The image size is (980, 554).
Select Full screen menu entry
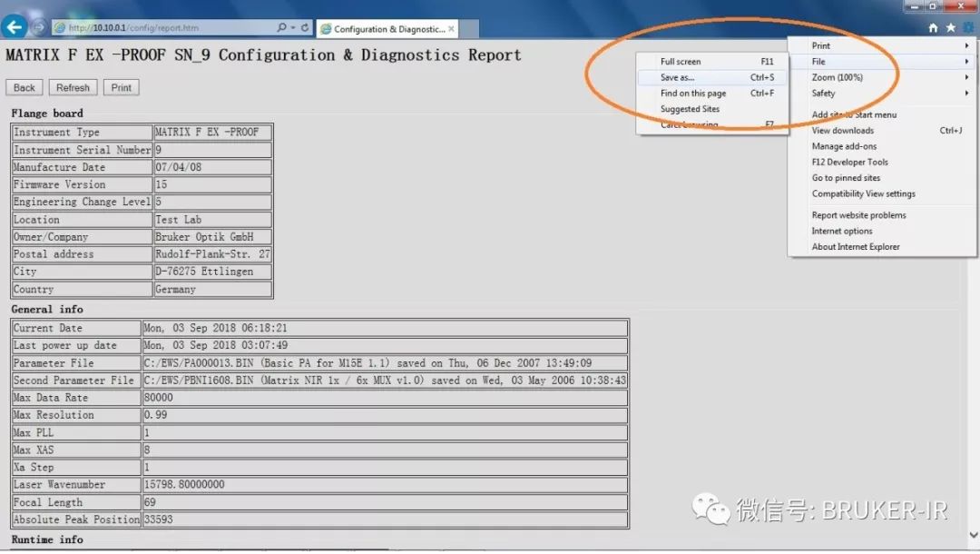pyautogui.click(x=681, y=62)
